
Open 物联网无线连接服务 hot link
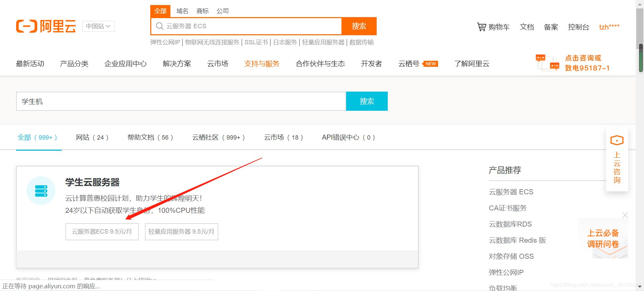(212, 42)
